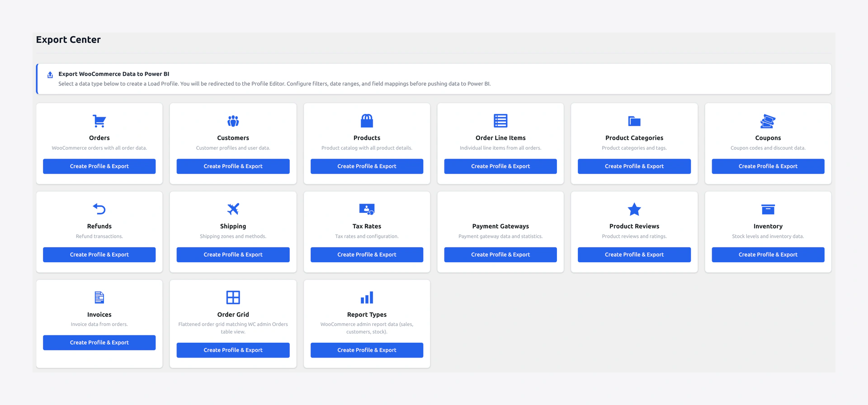Click 'Tax rates and configuration.' description
Screen dimensions: 868x405
[x=367, y=236]
